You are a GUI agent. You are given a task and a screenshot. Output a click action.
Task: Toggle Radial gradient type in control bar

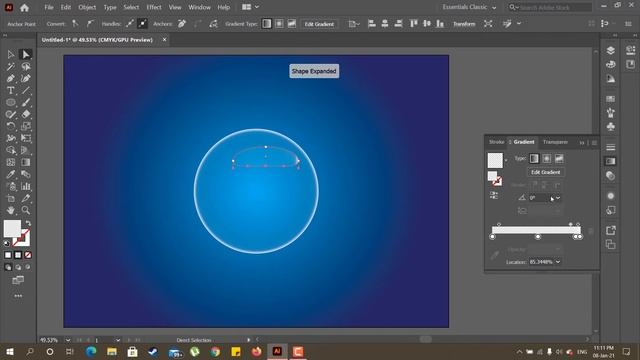click(x=279, y=24)
